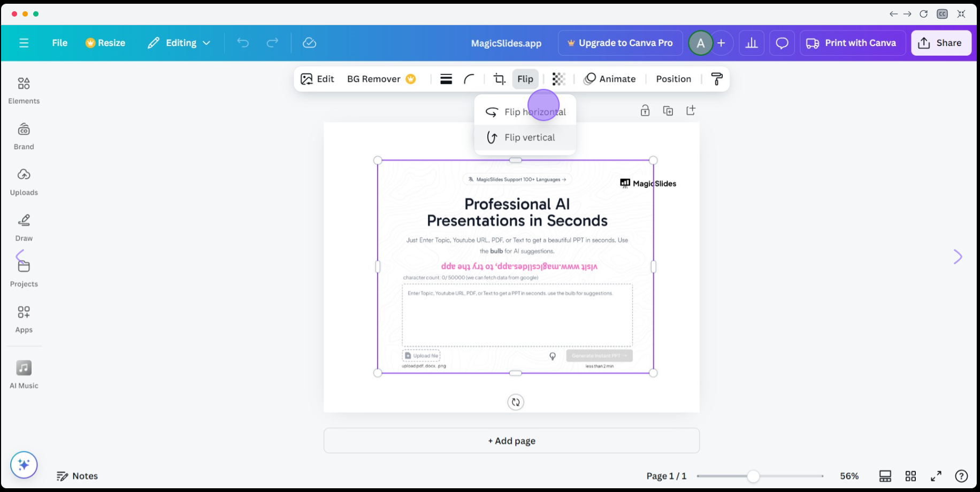Duplicate the page icon

668,111
